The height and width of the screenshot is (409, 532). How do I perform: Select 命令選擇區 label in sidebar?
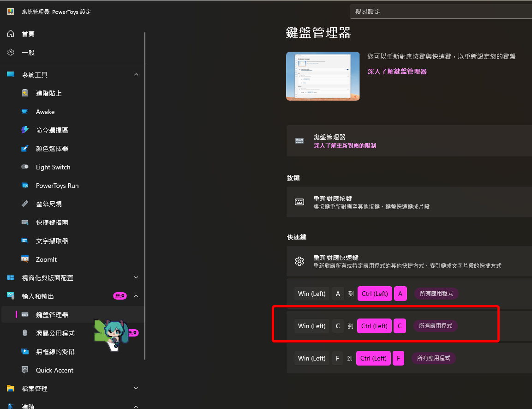52,130
